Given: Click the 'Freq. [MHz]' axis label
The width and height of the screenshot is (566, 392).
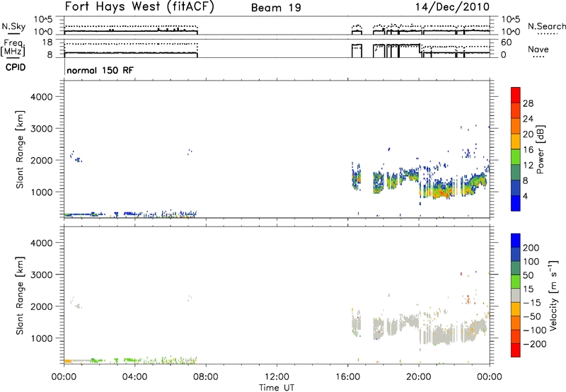Looking at the screenshot, I should tap(13, 47).
